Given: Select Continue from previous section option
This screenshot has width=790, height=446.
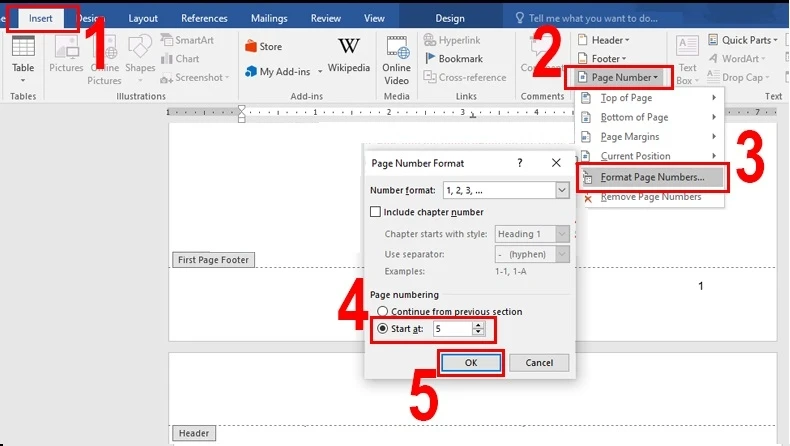Looking at the screenshot, I should [x=383, y=312].
